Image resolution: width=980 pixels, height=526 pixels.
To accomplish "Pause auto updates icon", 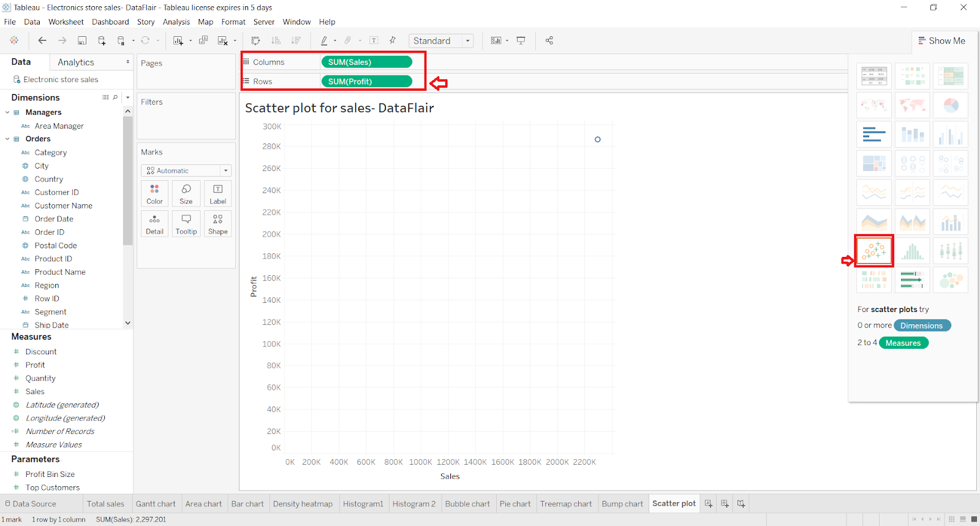I will click(x=121, y=40).
